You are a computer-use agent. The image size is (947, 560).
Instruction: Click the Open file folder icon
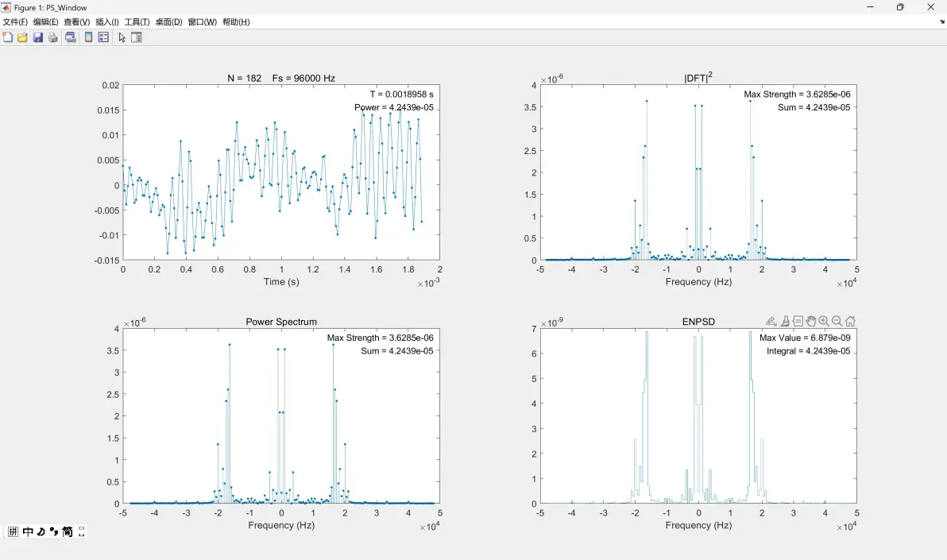(22, 37)
